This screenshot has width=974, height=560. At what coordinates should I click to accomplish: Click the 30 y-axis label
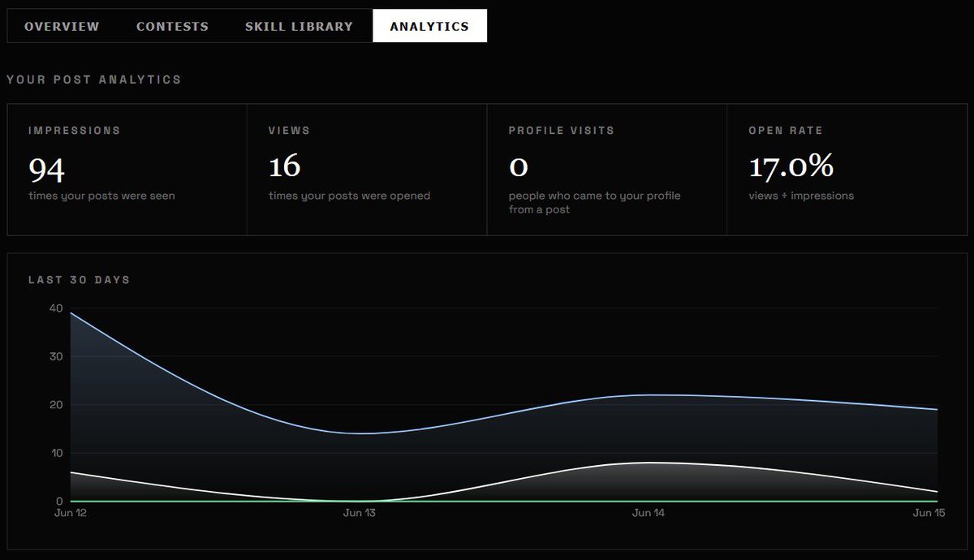(56, 356)
